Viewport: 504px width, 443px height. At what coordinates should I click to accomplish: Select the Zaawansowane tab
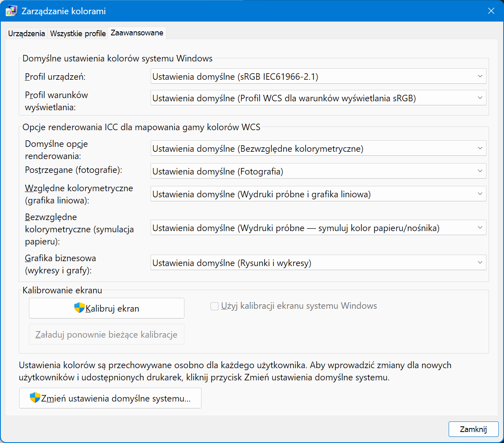coord(137,33)
